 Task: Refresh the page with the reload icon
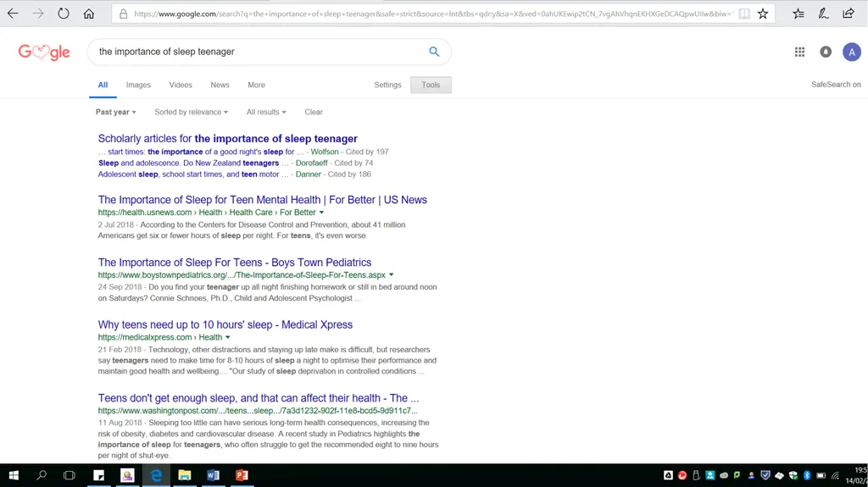[x=64, y=14]
